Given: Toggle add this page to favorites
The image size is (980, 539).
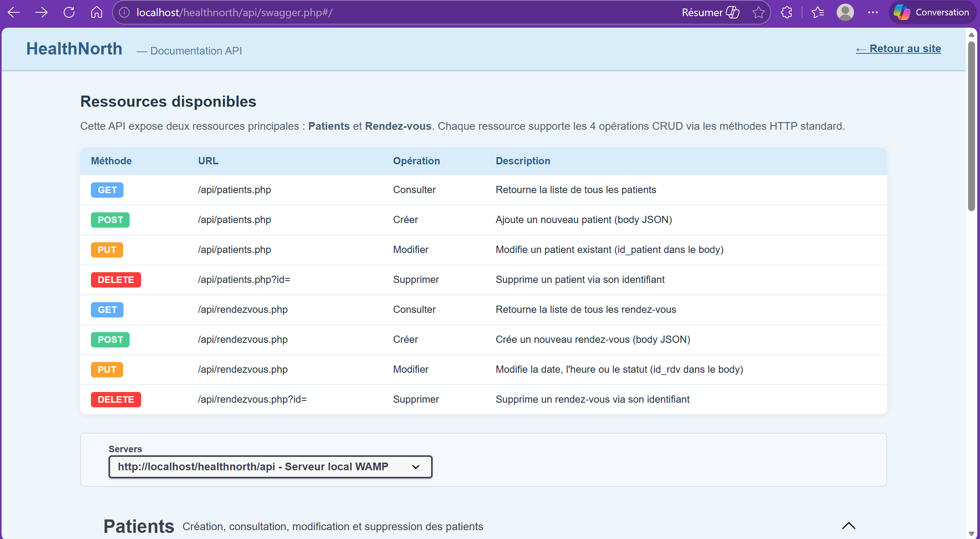Looking at the screenshot, I should click(758, 12).
